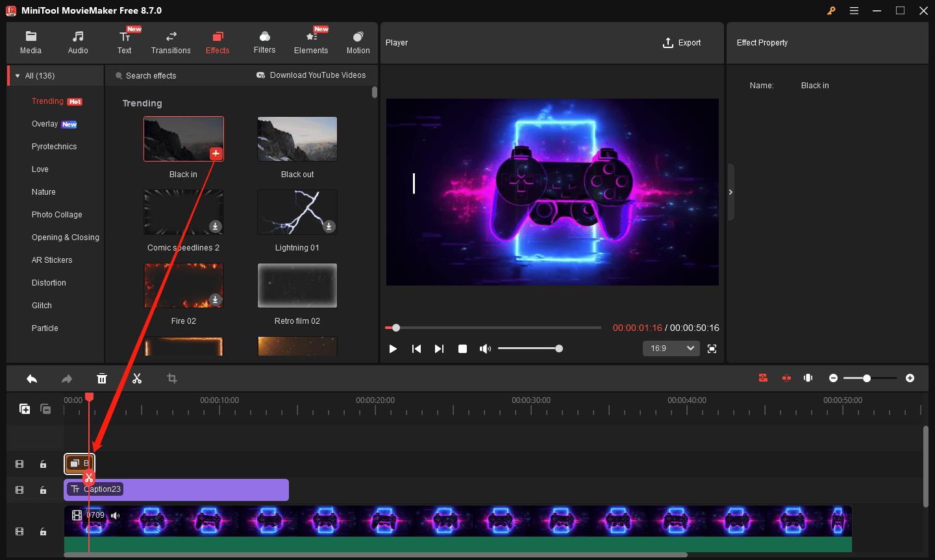Collapse the All (136) effects category
The height and width of the screenshot is (560, 935).
pos(18,76)
